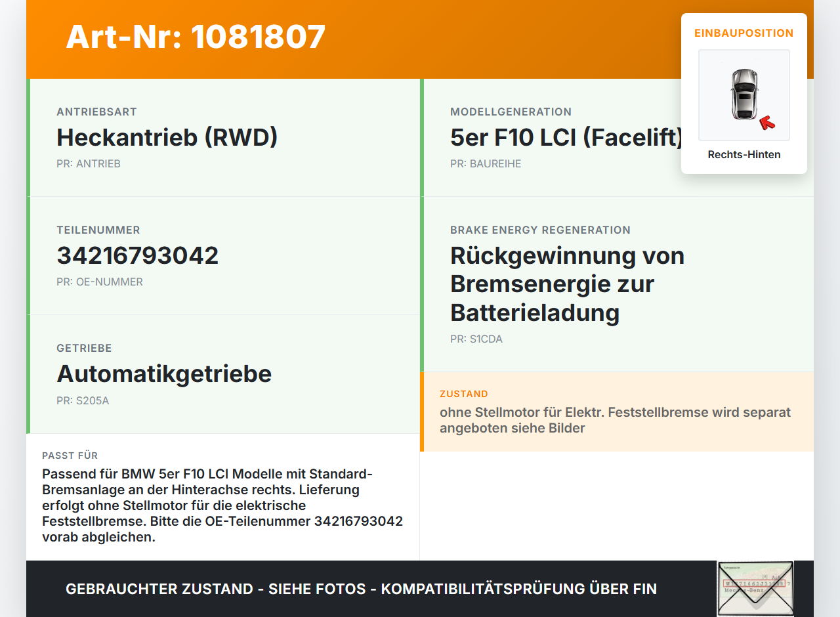
Task: Click the PR: S205A code
Action: (x=83, y=400)
